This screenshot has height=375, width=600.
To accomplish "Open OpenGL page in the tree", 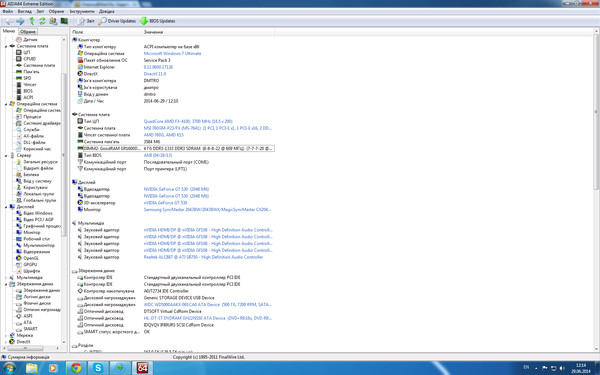I will pos(31,258).
